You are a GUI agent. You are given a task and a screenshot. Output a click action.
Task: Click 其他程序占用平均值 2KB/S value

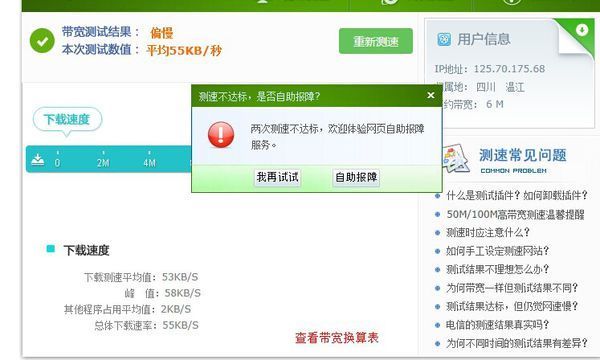pos(176,309)
